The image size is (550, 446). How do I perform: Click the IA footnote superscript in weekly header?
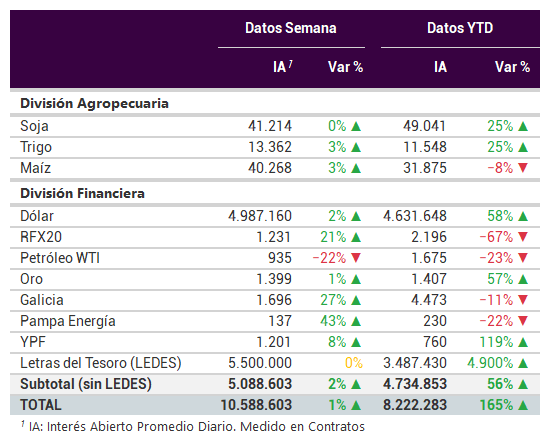(290, 63)
